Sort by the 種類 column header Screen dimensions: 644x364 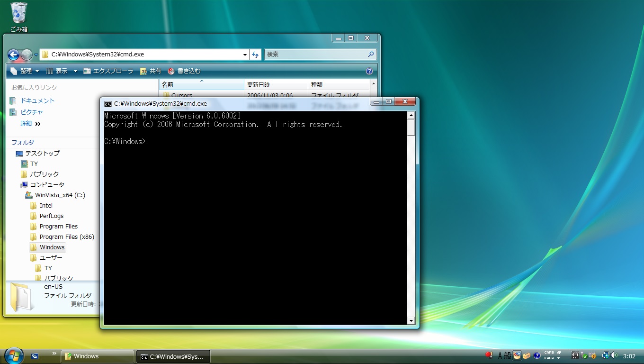click(339, 84)
